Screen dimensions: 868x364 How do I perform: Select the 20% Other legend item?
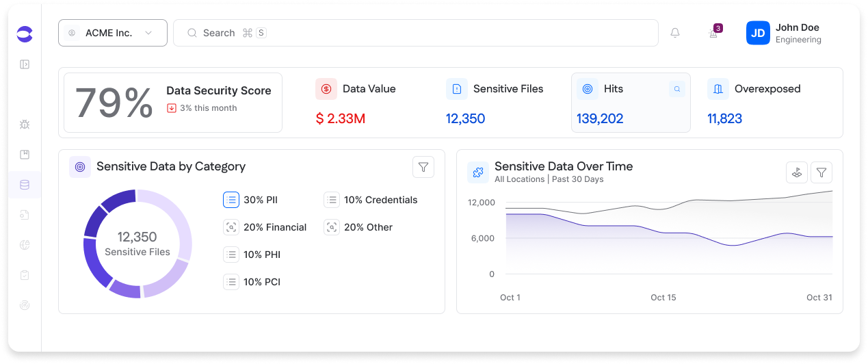[358, 227]
